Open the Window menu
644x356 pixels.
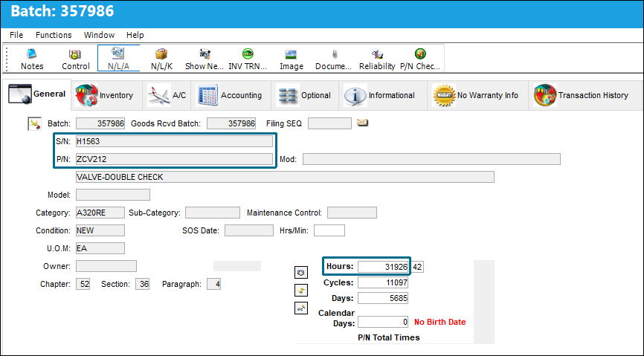[x=100, y=35]
